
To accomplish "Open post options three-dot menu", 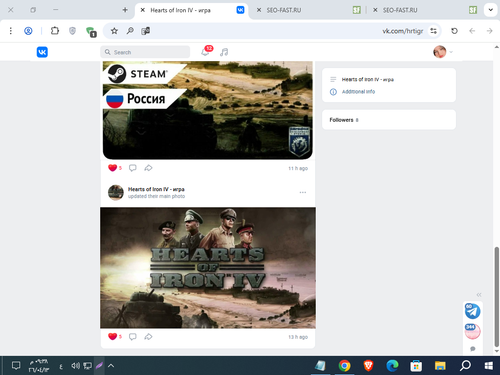I will coord(303,192).
